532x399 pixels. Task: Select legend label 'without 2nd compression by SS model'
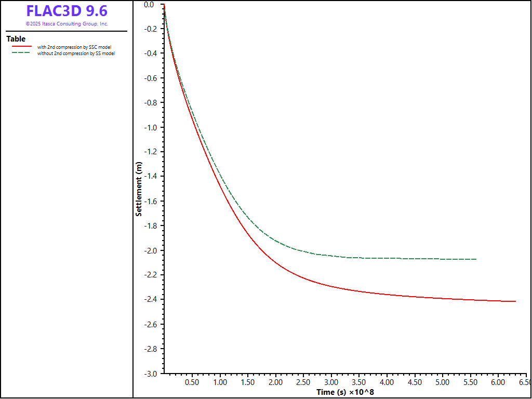(x=76, y=54)
